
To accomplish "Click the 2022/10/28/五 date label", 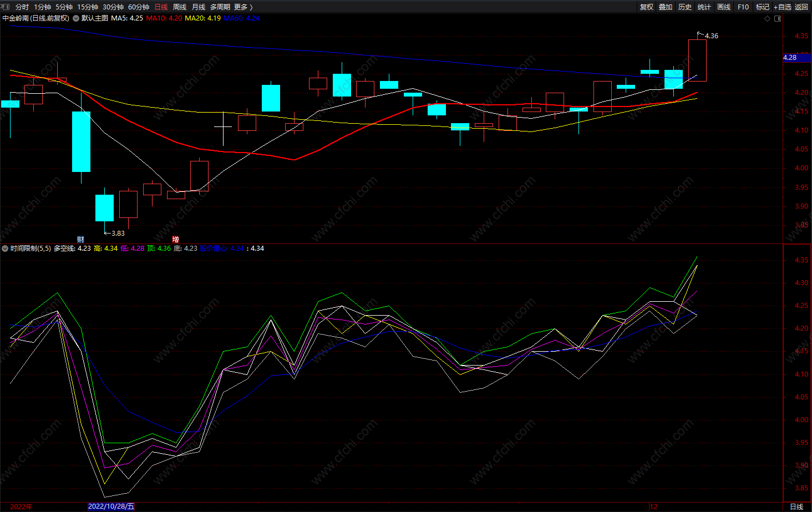I will (111, 506).
